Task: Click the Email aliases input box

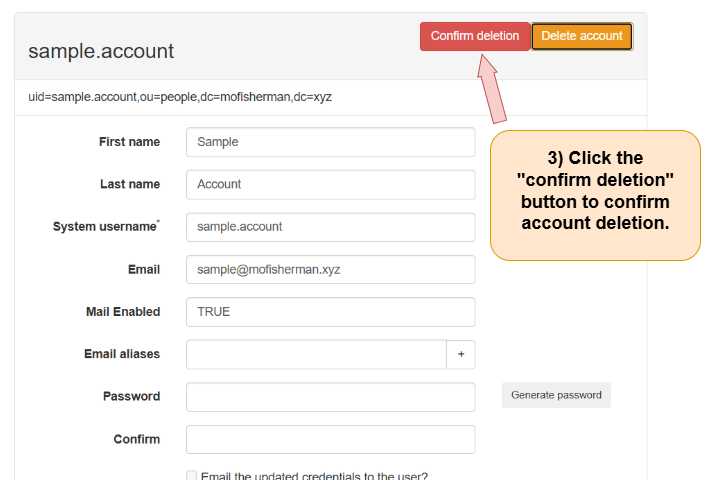Action: pyautogui.click(x=315, y=354)
